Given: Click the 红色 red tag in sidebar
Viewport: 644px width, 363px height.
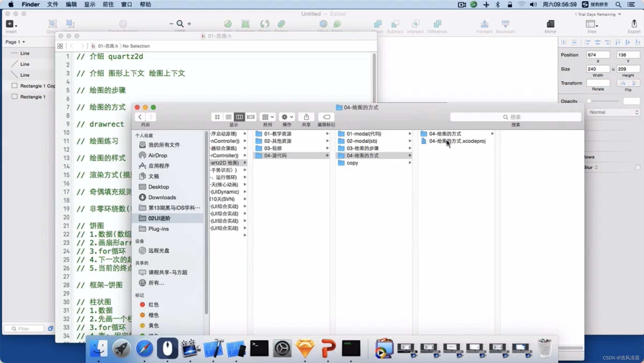Looking at the screenshot, I should click(x=168, y=304).
